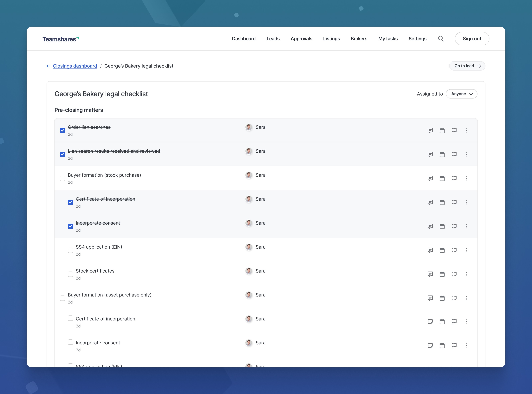Open the Assigned to Anyone dropdown

pos(462,94)
